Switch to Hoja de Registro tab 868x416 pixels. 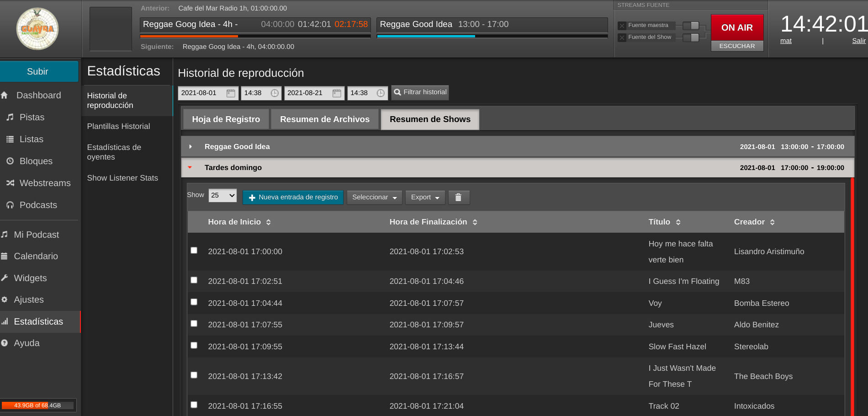[x=226, y=119]
